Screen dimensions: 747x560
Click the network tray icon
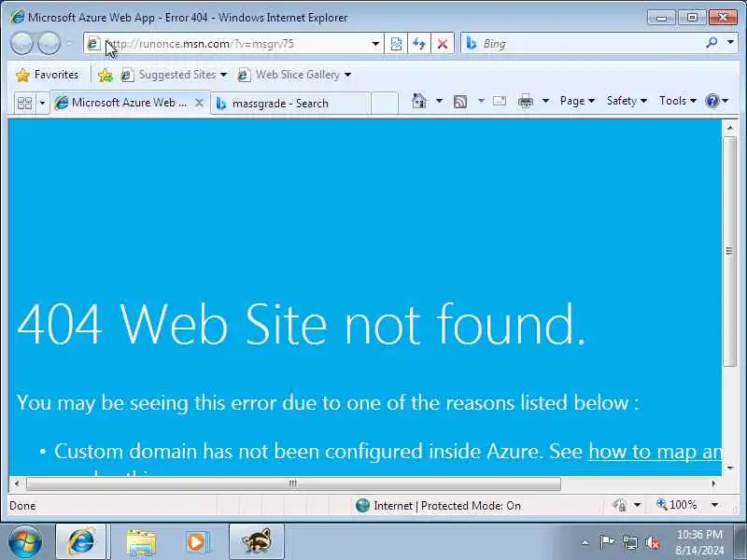[x=629, y=542]
